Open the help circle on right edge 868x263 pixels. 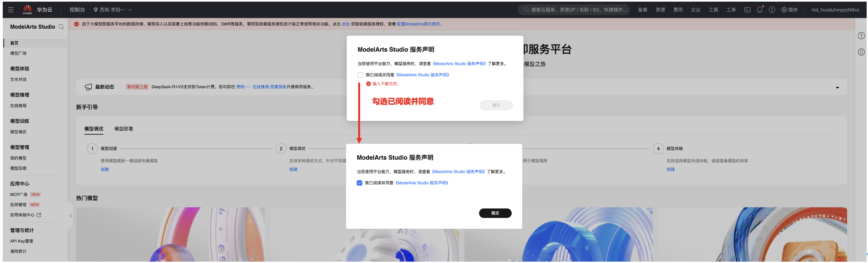coord(861,36)
